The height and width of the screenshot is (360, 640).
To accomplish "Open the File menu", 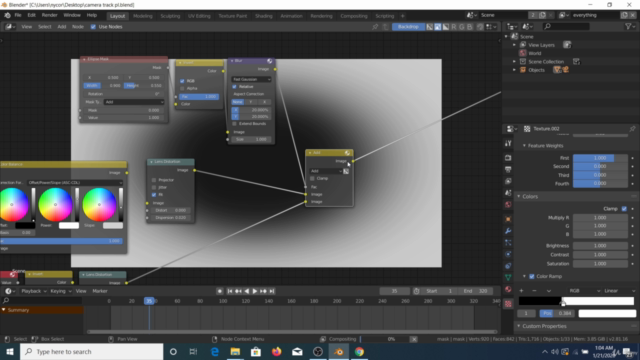I will tap(18, 16).
